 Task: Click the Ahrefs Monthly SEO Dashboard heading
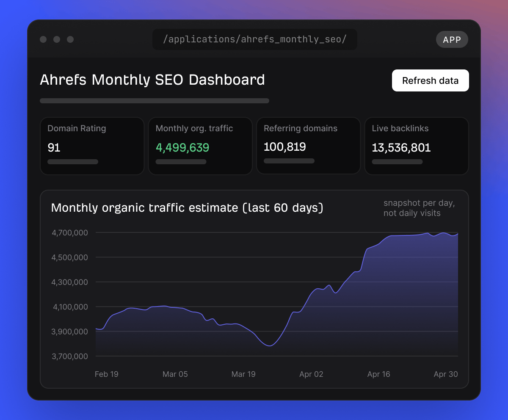(152, 80)
